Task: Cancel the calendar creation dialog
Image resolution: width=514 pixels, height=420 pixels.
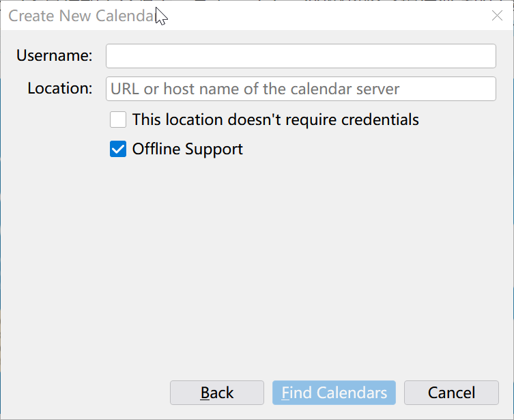Action: (451, 393)
